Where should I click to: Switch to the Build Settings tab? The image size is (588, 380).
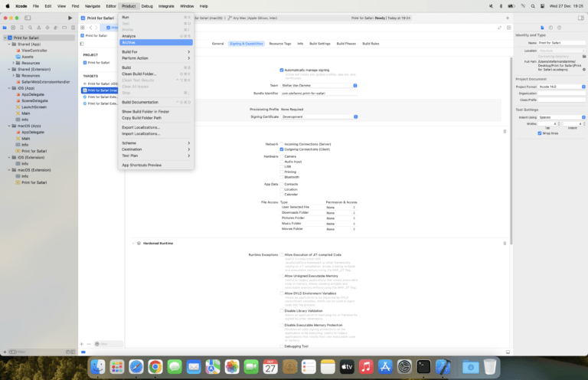pos(320,44)
